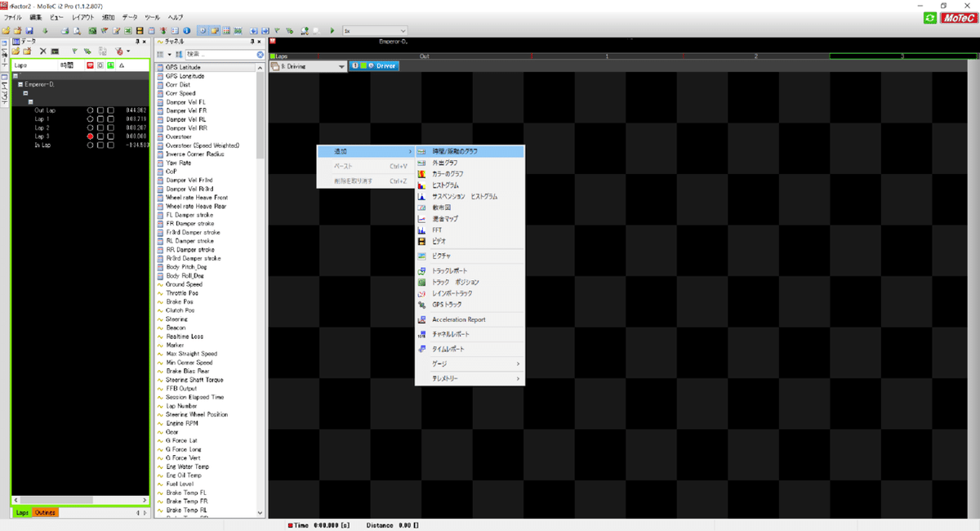The height and width of the screenshot is (531, 980).
Task: Pin the channels panel with the pushpin icon
Action: pos(252,42)
